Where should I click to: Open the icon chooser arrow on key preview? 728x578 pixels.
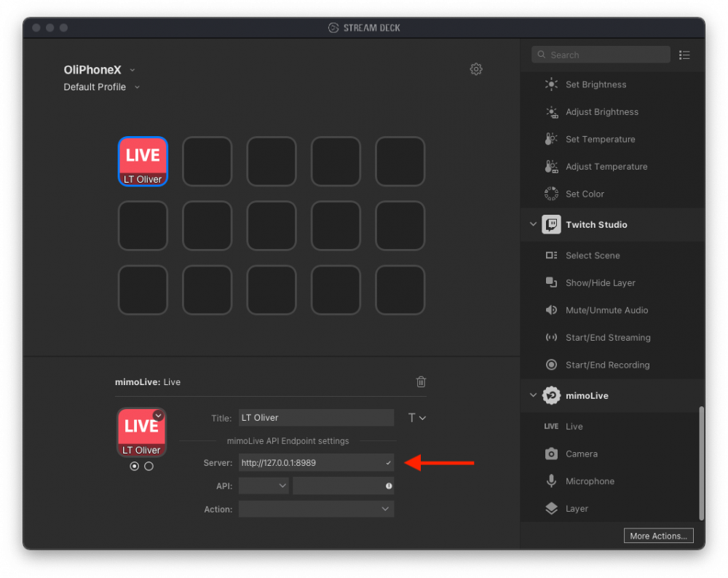pyautogui.click(x=158, y=416)
